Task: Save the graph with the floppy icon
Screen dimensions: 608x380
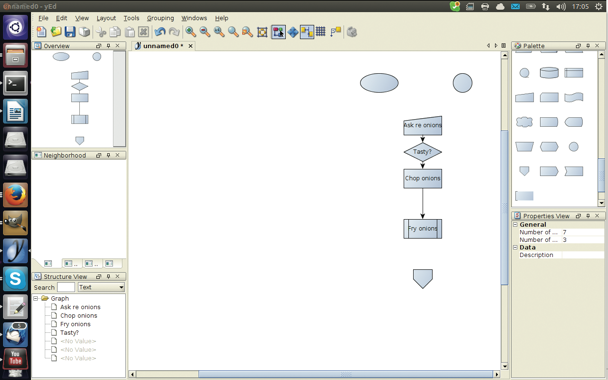Action: [x=70, y=32]
